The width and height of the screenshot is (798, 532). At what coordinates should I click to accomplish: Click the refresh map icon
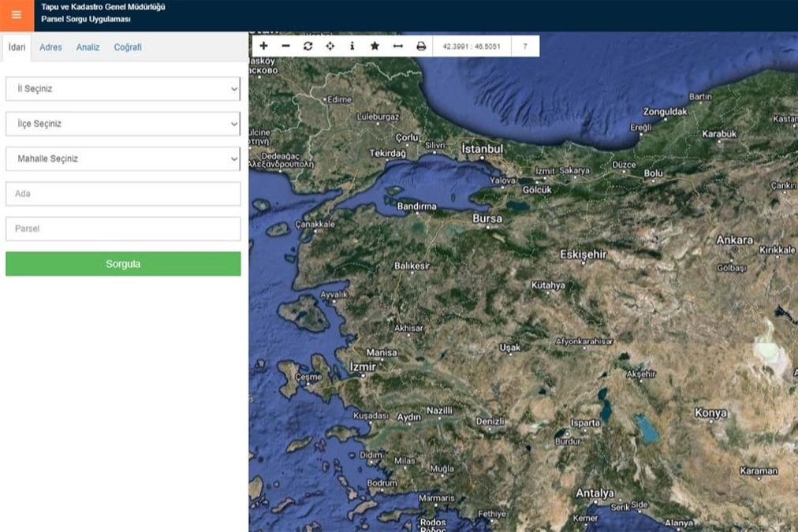click(308, 47)
